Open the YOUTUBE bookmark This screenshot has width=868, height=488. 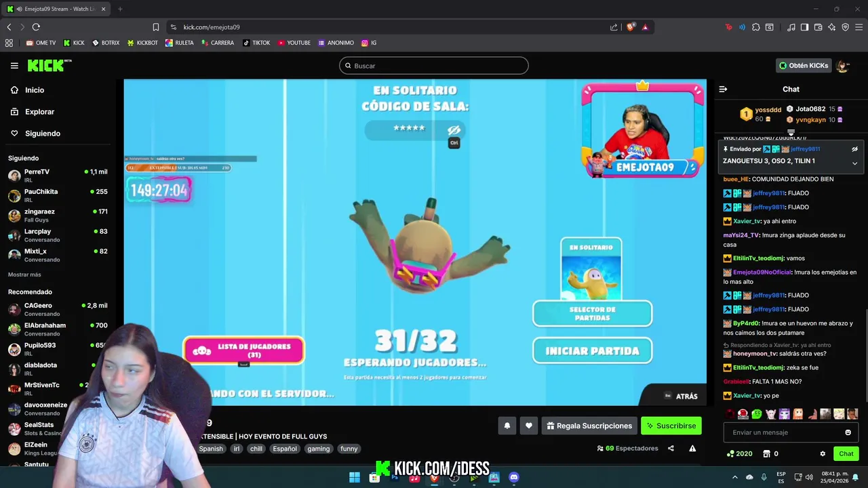click(x=294, y=43)
